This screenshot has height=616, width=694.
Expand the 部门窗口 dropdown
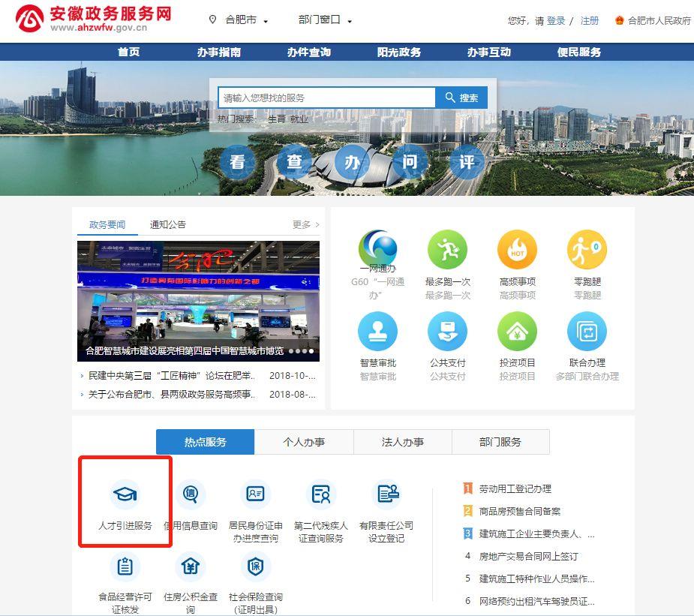325,20
